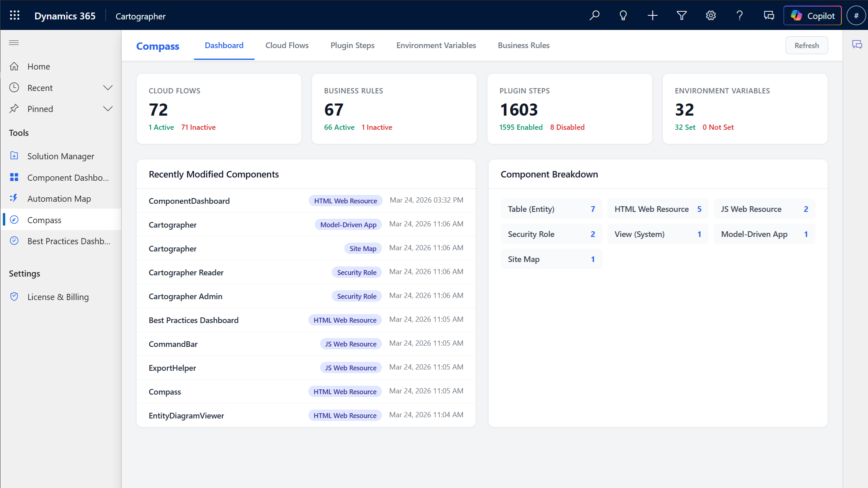Open side chat pane icon at right edge
This screenshot has height=488, width=868.
[857, 44]
